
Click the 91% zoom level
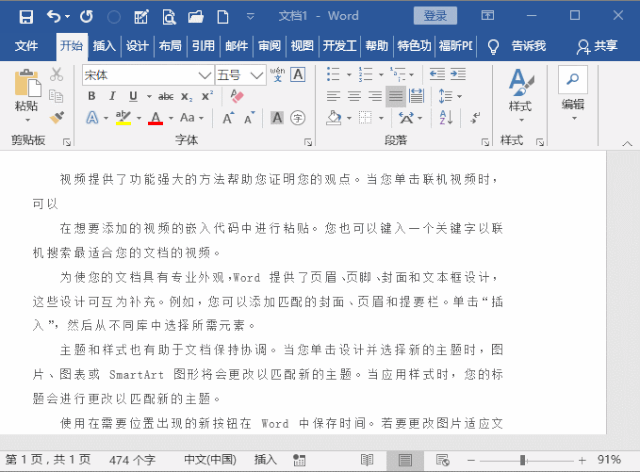click(609, 460)
